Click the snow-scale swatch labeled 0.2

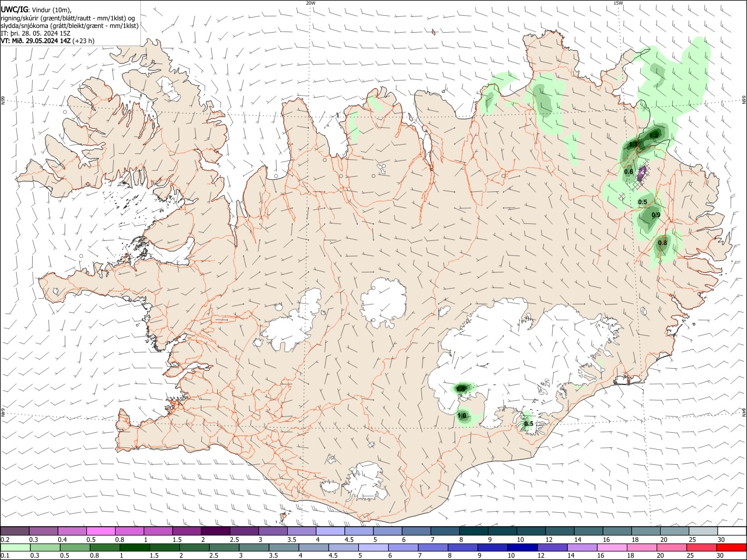[x=15, y=531]
